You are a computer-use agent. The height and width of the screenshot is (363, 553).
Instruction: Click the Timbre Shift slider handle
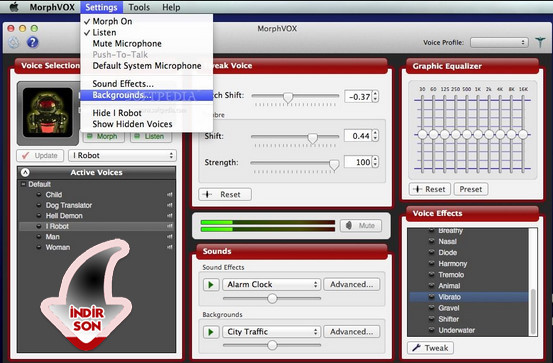point(312,138)
